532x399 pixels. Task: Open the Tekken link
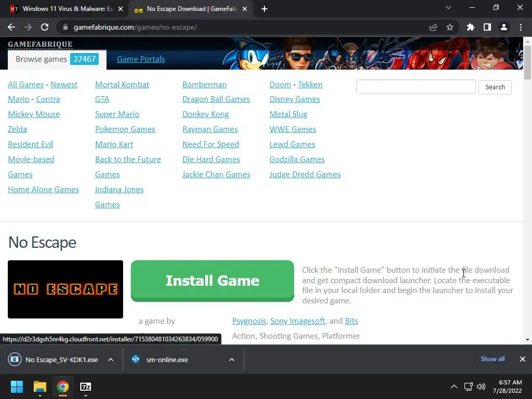310,85
